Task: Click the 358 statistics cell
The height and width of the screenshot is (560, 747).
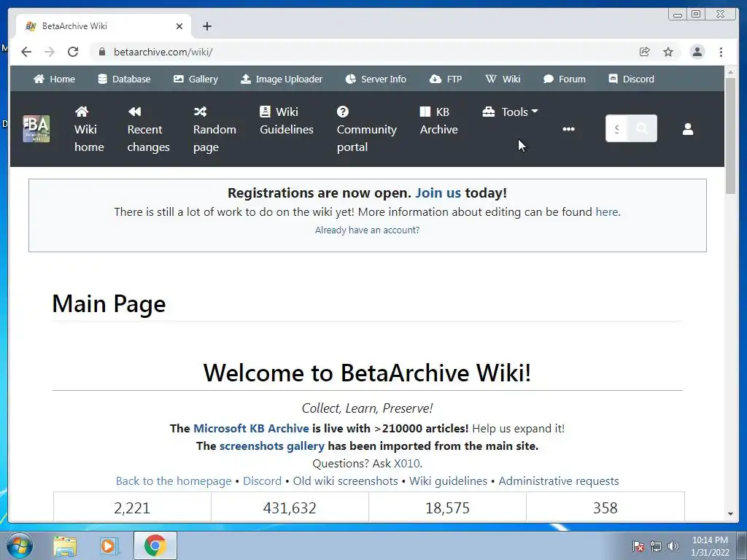Action: click(605, 507)
